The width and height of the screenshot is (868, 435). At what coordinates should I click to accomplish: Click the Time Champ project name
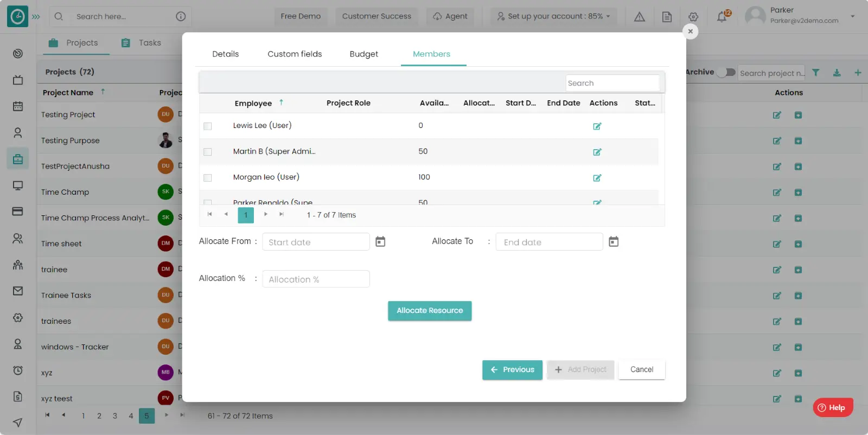(65, 192)
